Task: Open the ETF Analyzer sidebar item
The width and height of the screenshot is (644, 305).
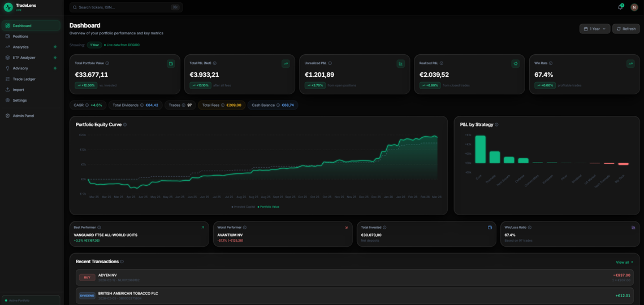Action: coord(24,58)
